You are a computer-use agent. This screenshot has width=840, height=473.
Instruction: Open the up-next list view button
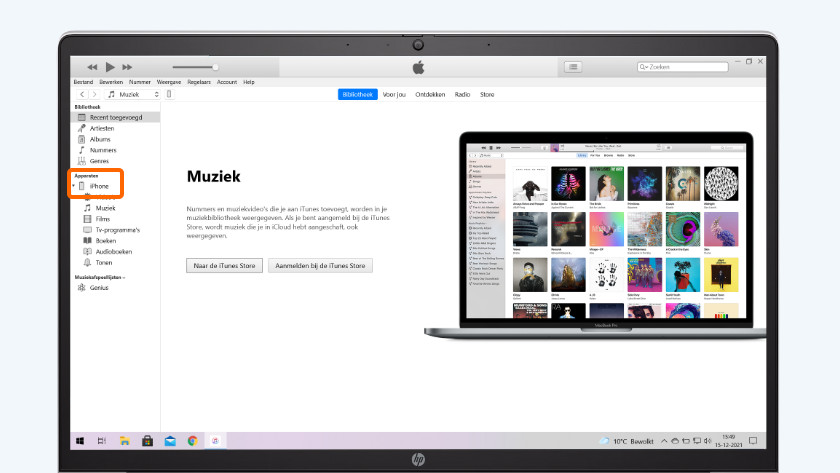click(x=573, y=67)
